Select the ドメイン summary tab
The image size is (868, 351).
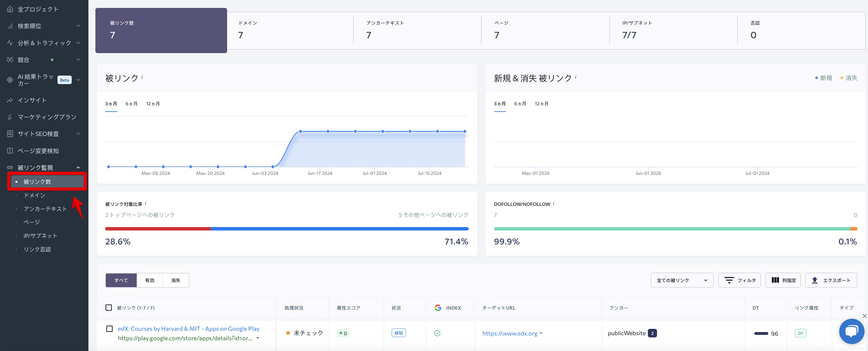tap(290, 30)
